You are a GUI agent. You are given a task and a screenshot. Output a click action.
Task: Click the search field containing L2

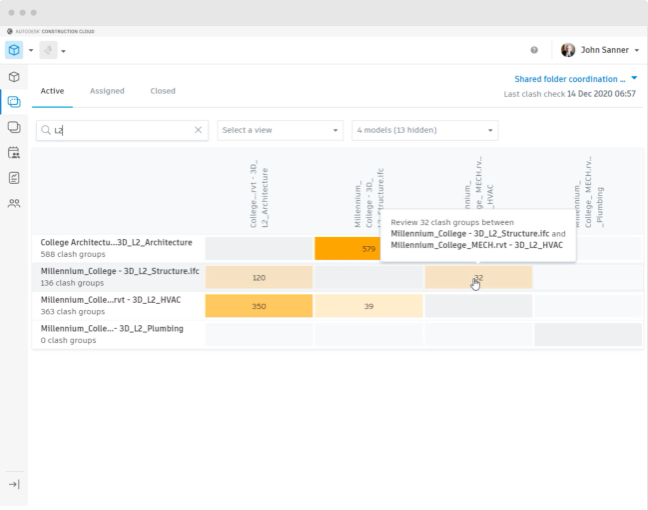(122, 130)
